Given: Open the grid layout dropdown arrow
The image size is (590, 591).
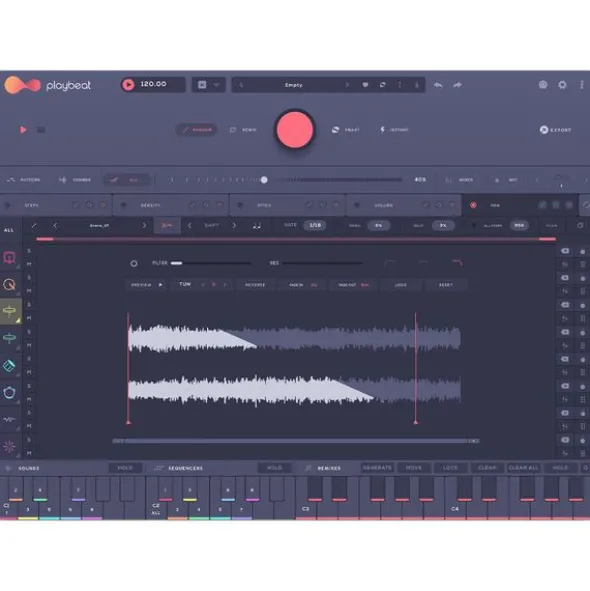Looking at the screenshot, I should click(x=217, y=85).
